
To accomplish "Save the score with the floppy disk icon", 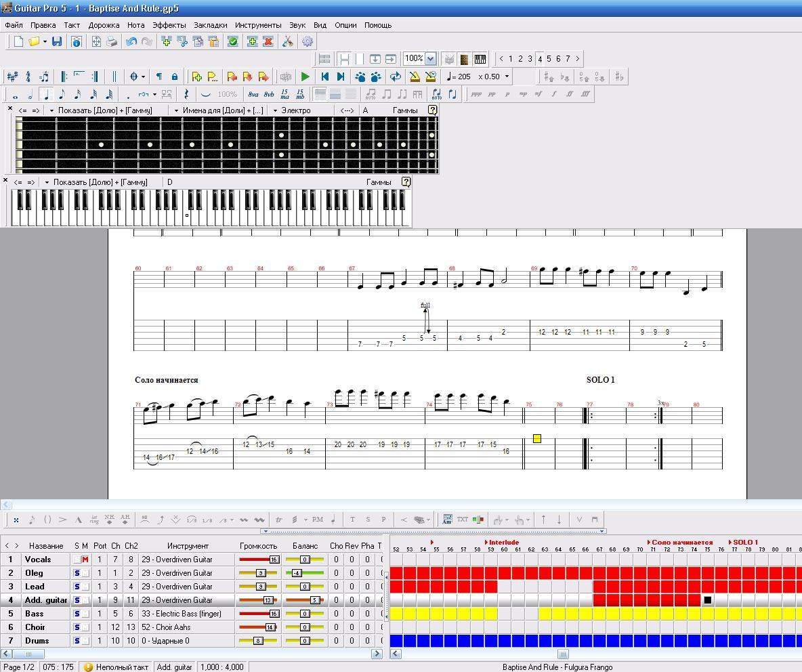I will point(57,41).
